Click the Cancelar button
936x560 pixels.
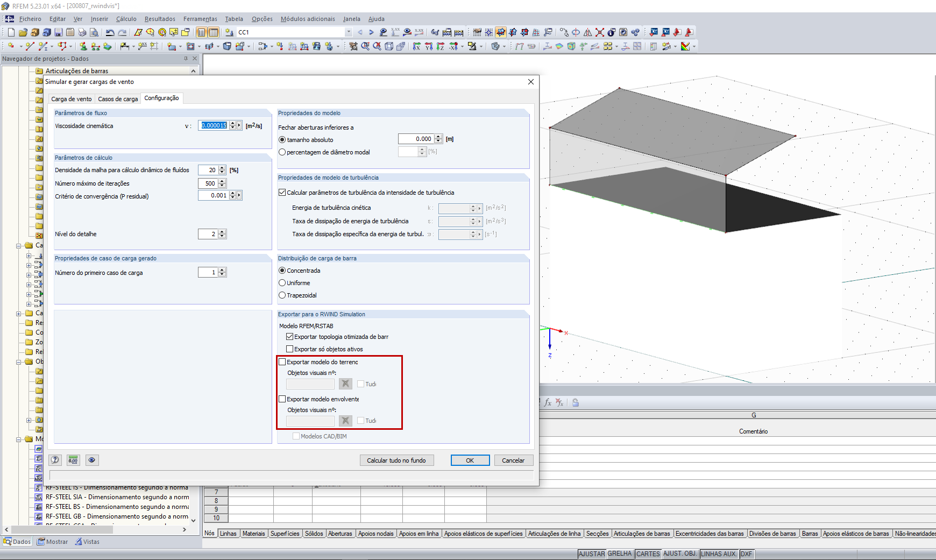[513, 460]
